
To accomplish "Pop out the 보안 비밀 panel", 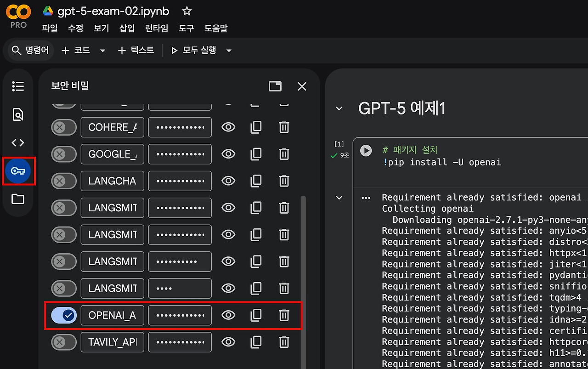I will (275, 86).
